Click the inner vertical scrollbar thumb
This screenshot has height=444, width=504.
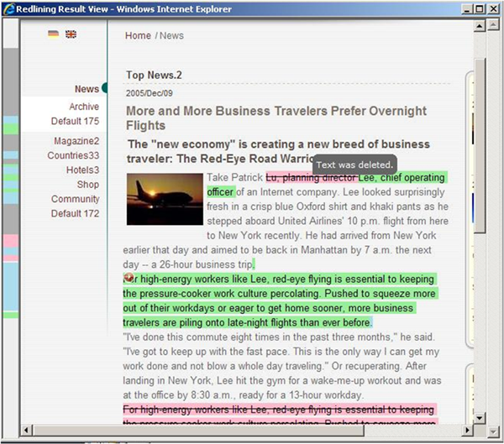point(480,143)
